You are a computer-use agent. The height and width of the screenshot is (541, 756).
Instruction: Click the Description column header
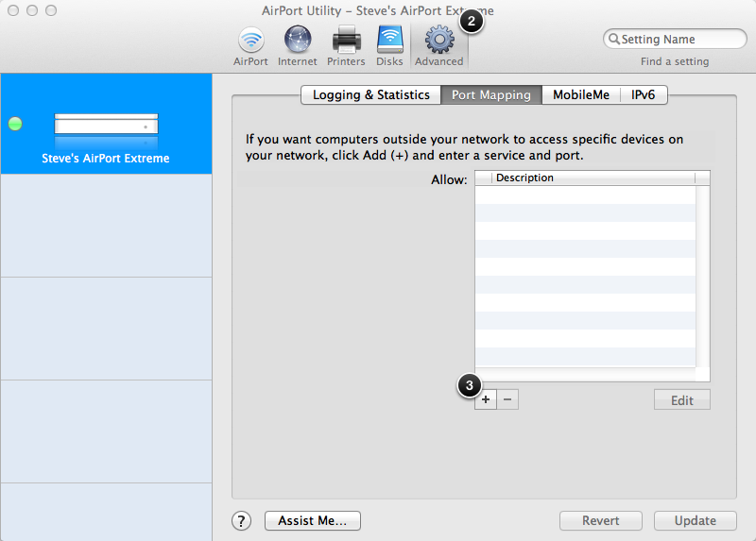point(593,178)
